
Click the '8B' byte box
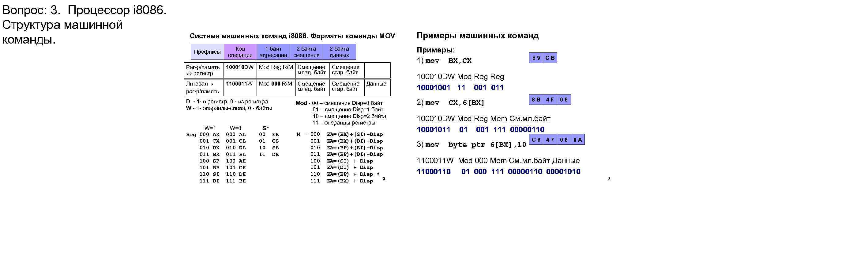pos(536,100)
